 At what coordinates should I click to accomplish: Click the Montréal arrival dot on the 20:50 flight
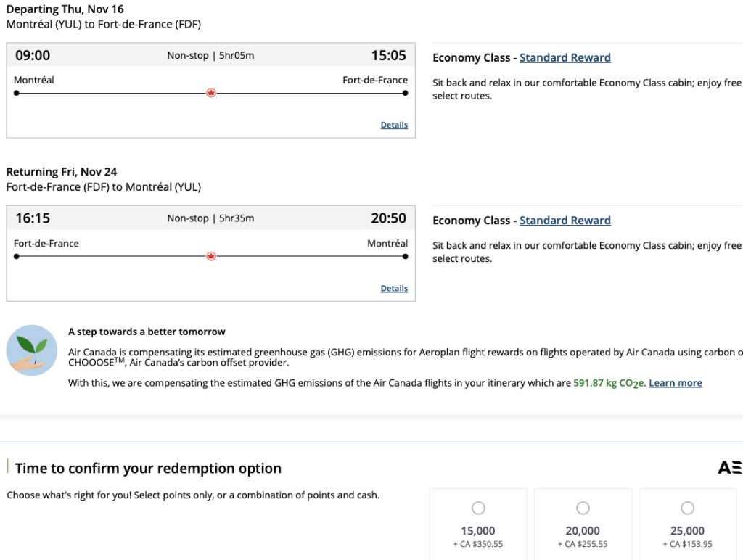tap(405, 256)
